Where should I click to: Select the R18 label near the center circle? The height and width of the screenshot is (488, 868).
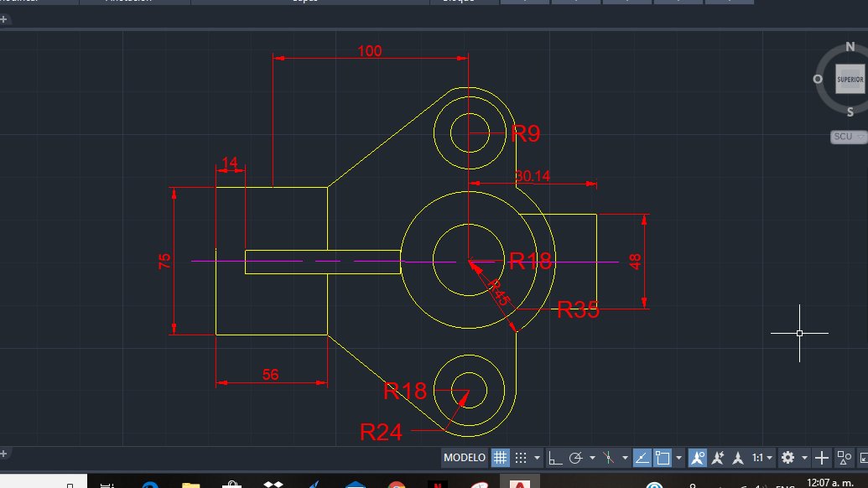530,261
